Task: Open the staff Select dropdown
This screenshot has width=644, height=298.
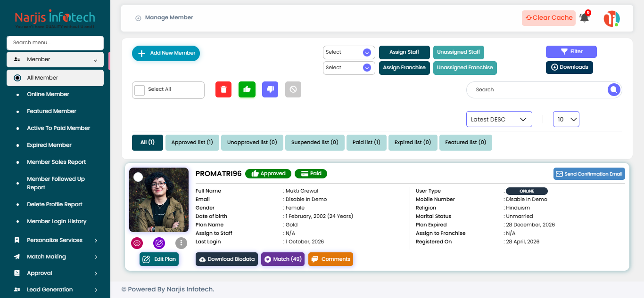Action: click(x=349, y=52)
